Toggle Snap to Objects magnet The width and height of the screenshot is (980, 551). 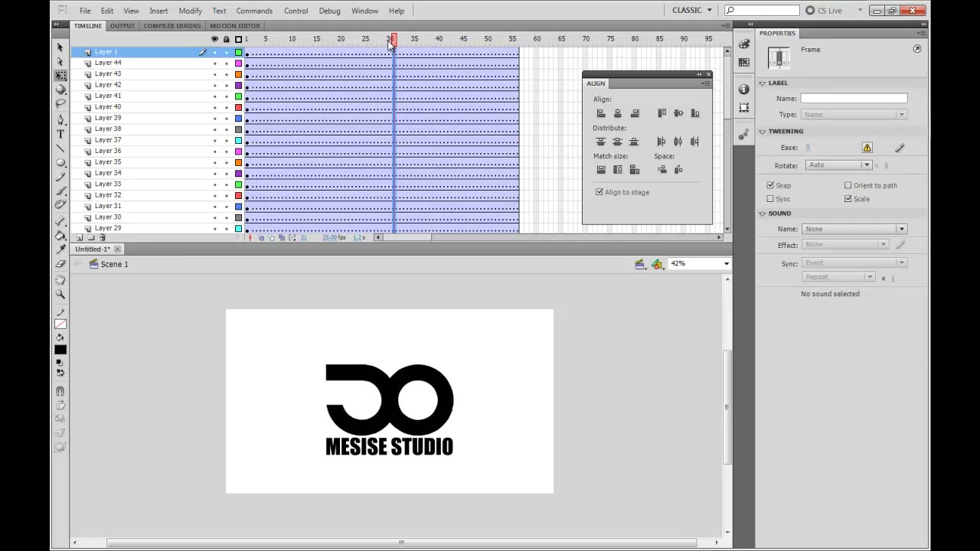(60, 391)
